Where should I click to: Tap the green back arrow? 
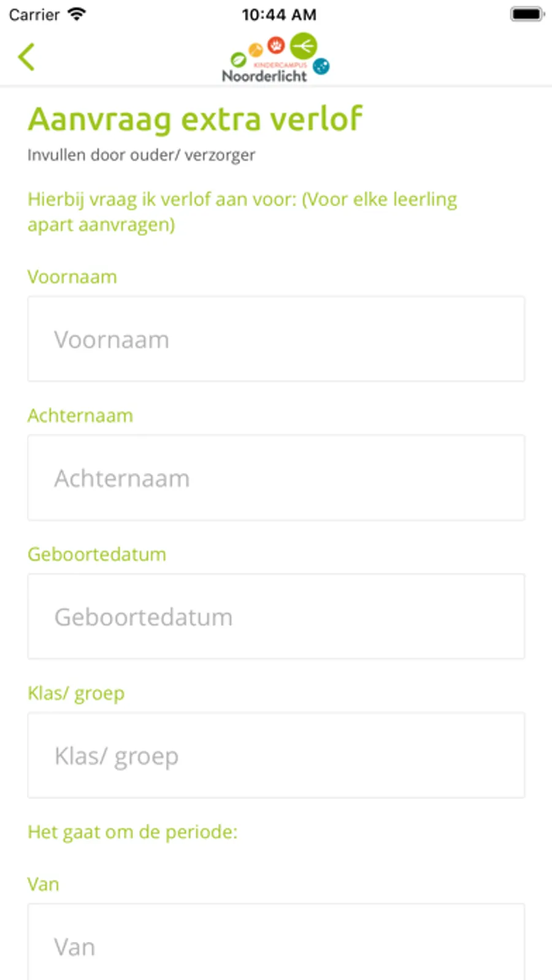pos(26,57)
